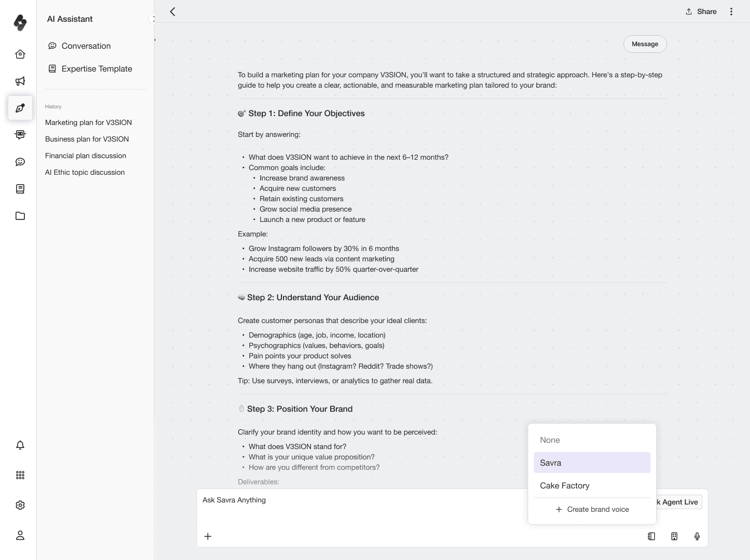
Task: Click Create brand voice
Action: pos(592,509)
